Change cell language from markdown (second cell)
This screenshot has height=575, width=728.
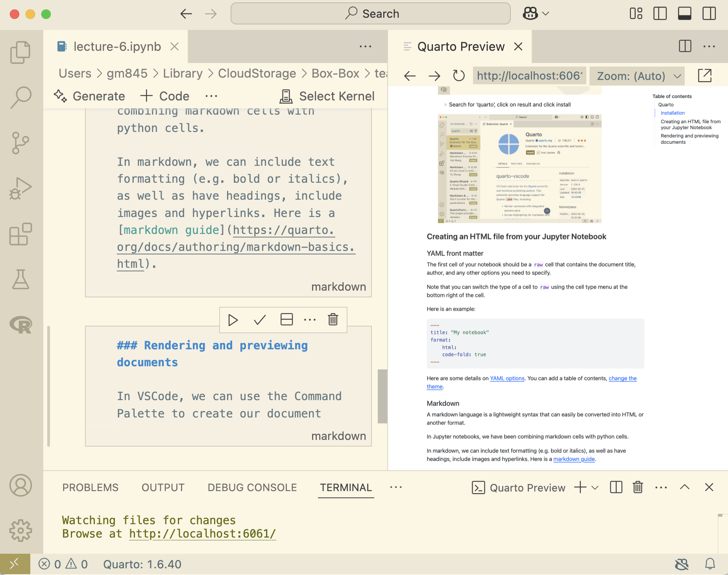coord(338,436)
